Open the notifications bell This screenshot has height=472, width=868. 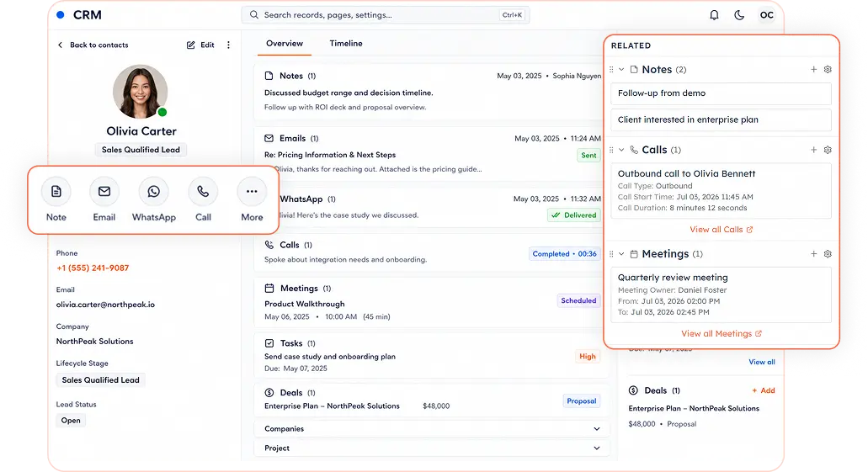[714, 15]
